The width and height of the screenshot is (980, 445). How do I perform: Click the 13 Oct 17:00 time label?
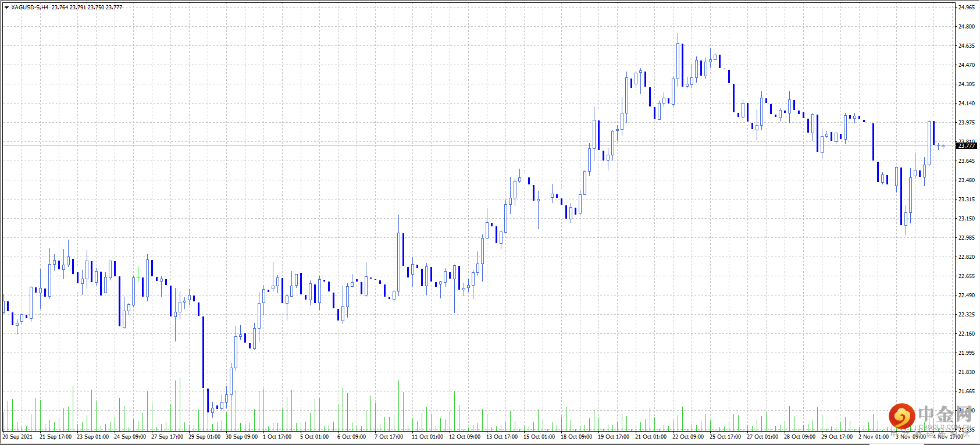tap(503, 437)
